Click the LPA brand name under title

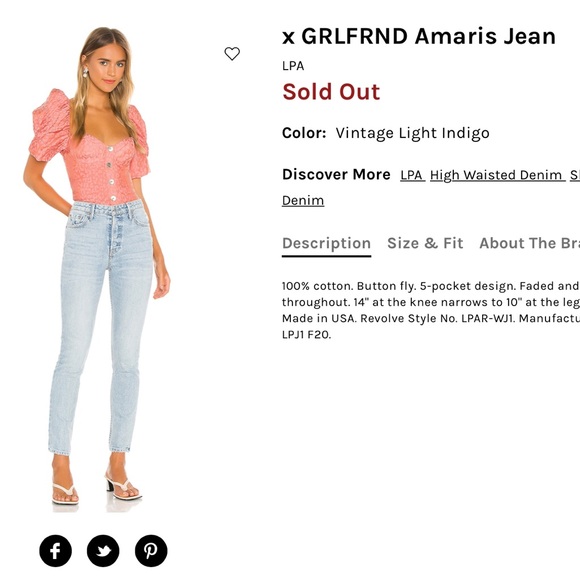pyautogui.click(x=293, y=66)
